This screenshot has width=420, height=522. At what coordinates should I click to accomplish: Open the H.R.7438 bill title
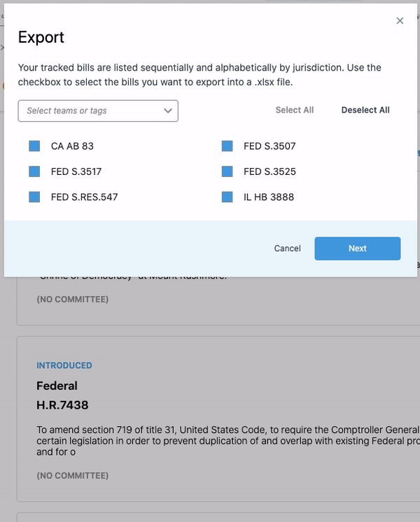pos(62,405)
